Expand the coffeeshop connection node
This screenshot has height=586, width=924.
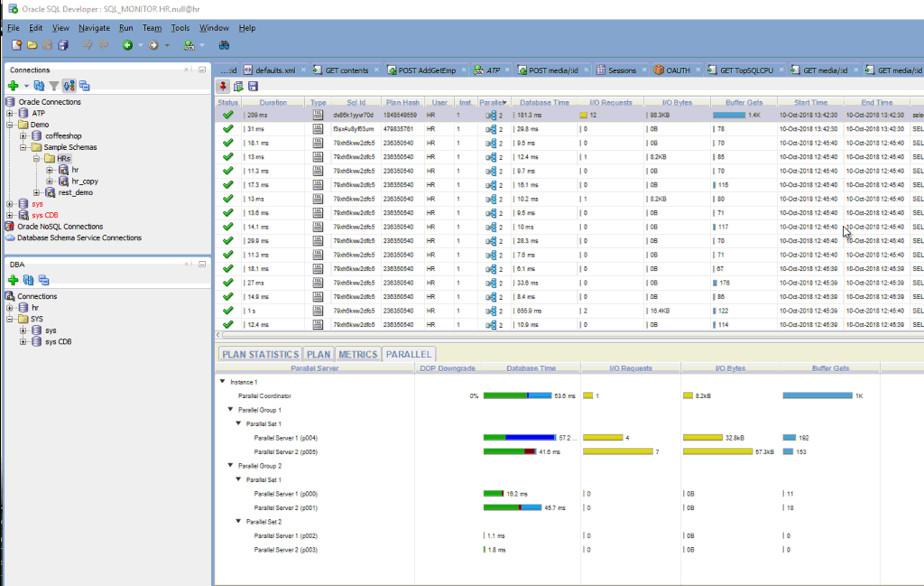[x=23, y=135]
